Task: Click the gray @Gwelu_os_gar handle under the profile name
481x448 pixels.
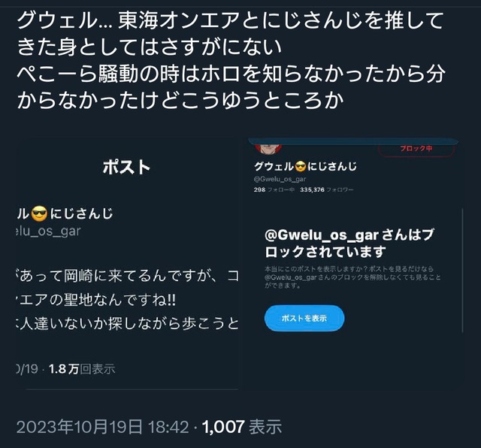Action: click(280, 179)
